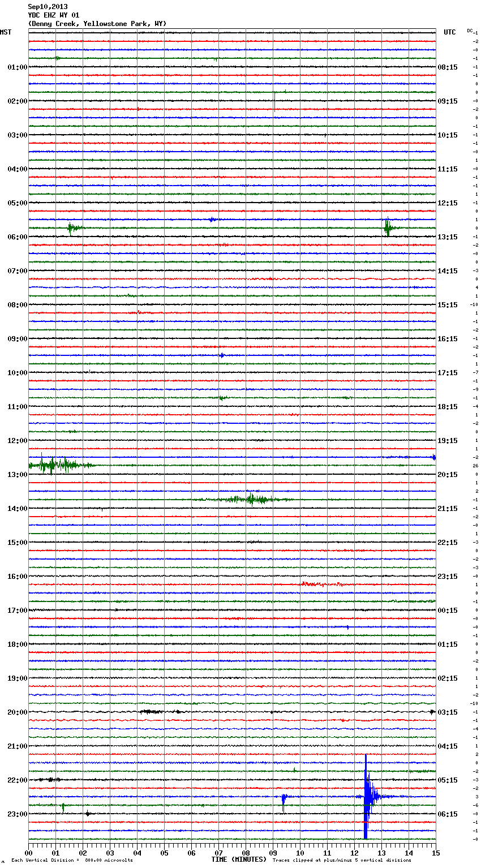Click minute 07 on the bottom axis
The height and width of the screenshot is (868, 481).
pyautogui.click(x=218, y=853)
